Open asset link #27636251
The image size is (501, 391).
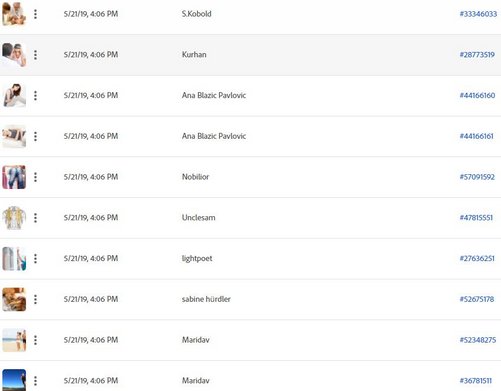[477, 258]
